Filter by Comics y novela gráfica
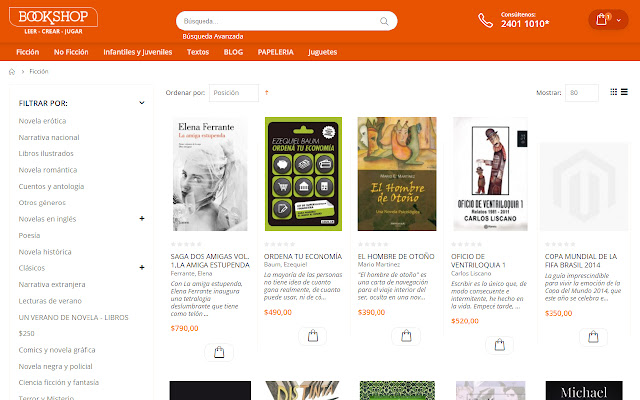Image resolution: width=640 pixels, height=400 pixels. [x=57, y=350]
